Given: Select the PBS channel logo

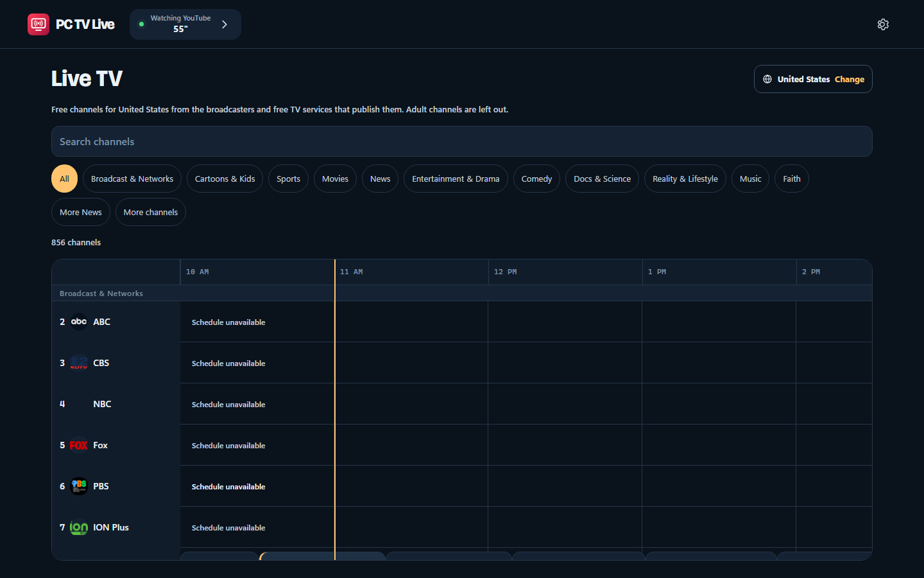Looking at the screenshot, I should pyautogui.click(x=79, y=486).
